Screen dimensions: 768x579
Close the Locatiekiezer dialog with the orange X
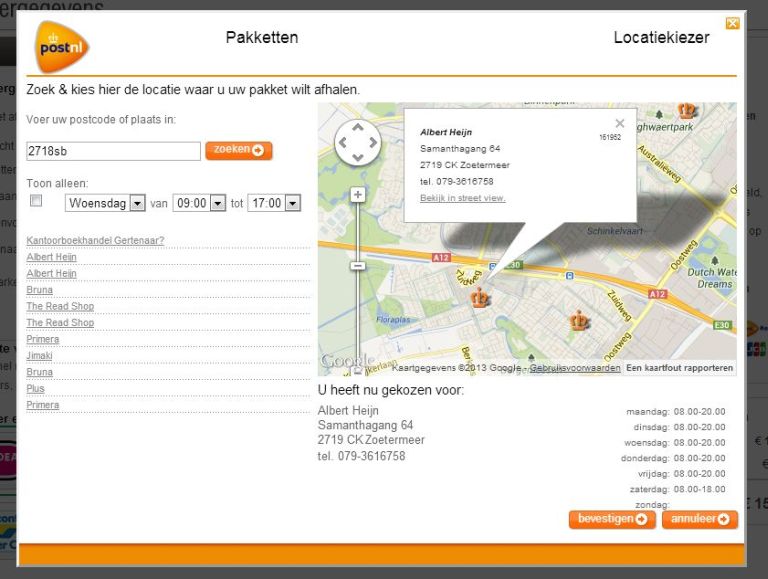pos(732,23)
